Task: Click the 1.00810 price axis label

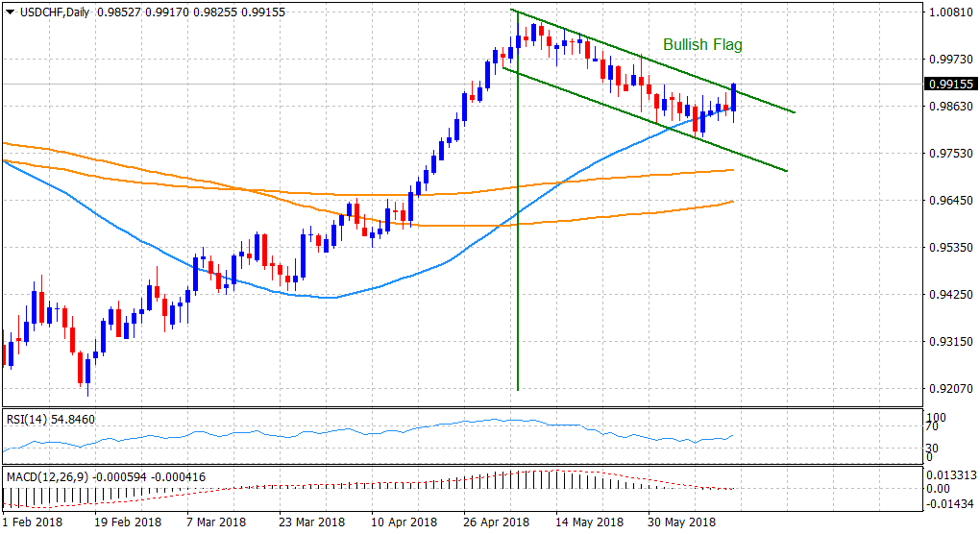Action: pos(951,14)
